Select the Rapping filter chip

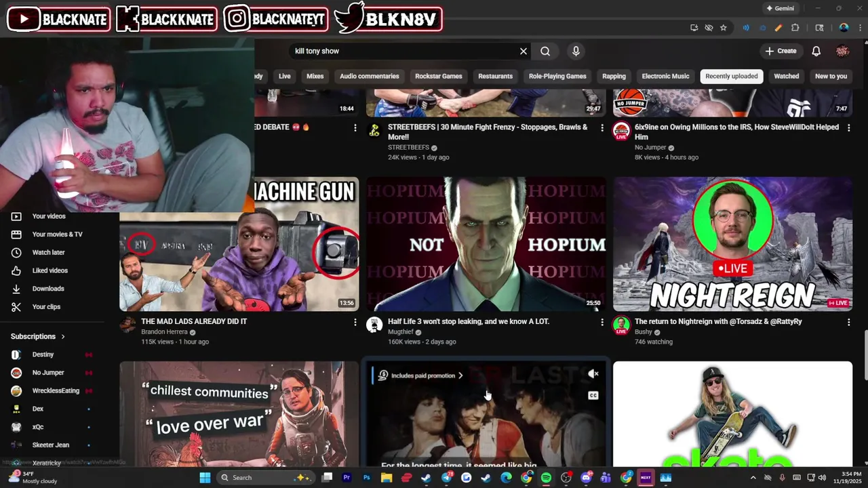614,76
